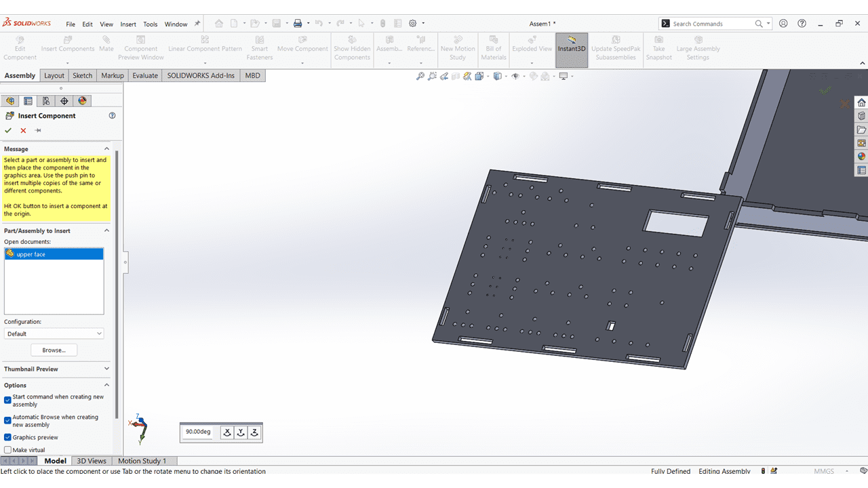
Task: Rotate component about Y axis
Action: coord(241,432)
